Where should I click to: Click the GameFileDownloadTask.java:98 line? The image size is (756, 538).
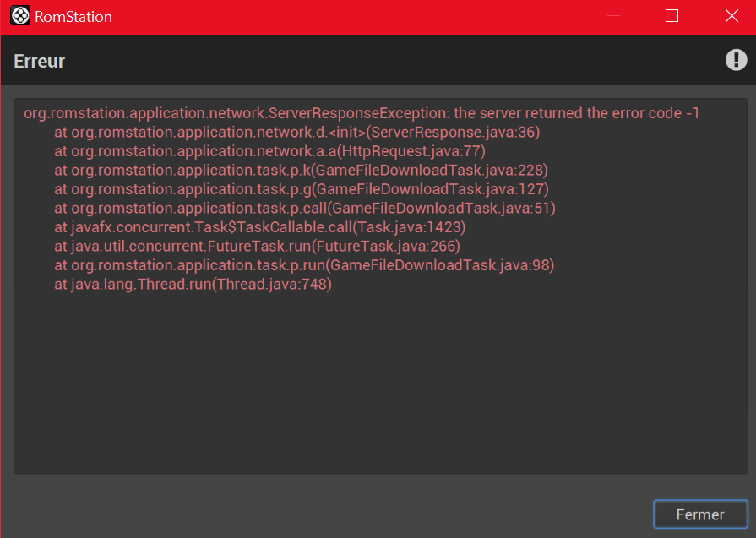[304, 265]
